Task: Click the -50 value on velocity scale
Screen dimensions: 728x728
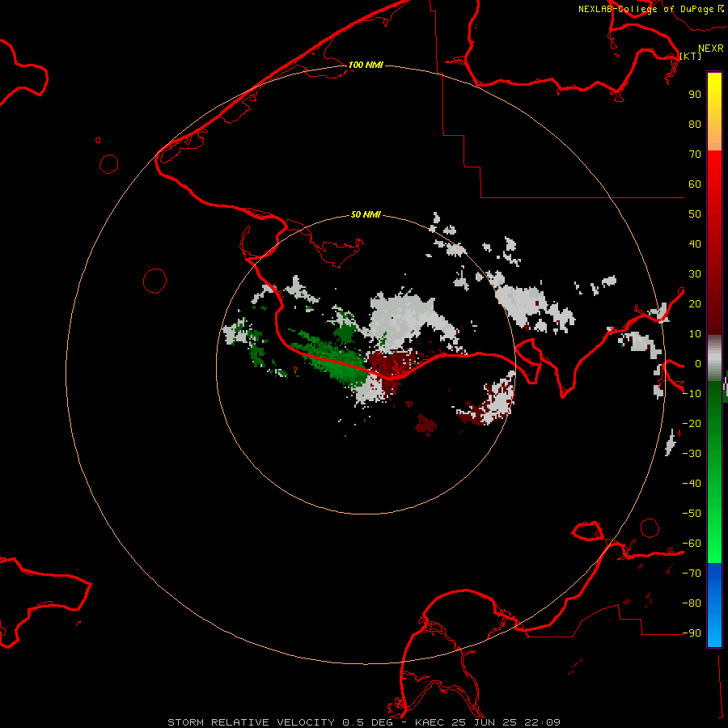Action: point(692,514)
